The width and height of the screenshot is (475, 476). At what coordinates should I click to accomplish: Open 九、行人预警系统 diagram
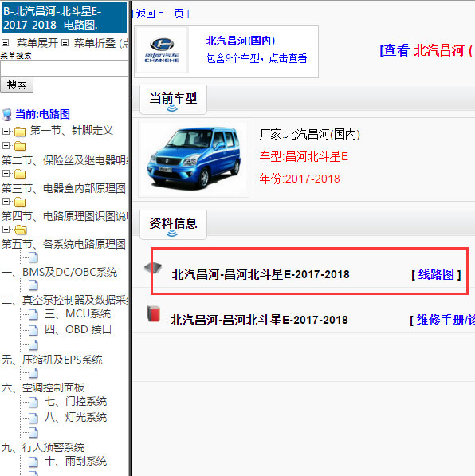pos(43,448)
